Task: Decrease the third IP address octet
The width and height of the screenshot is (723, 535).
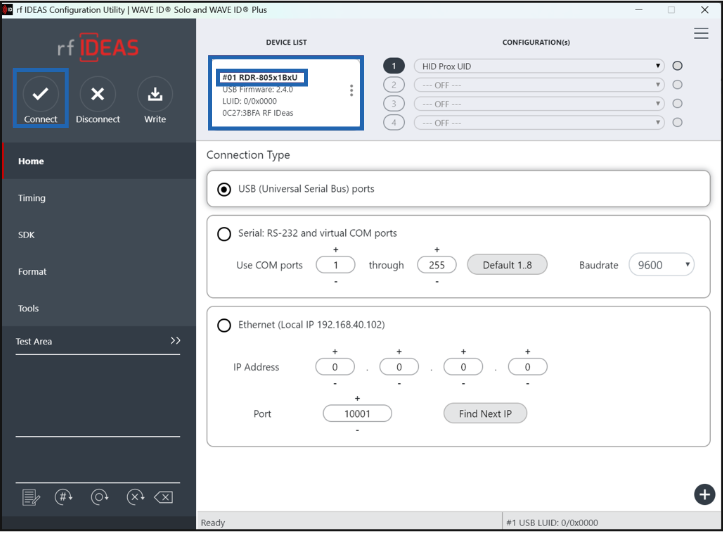Action: coord(463,383)
